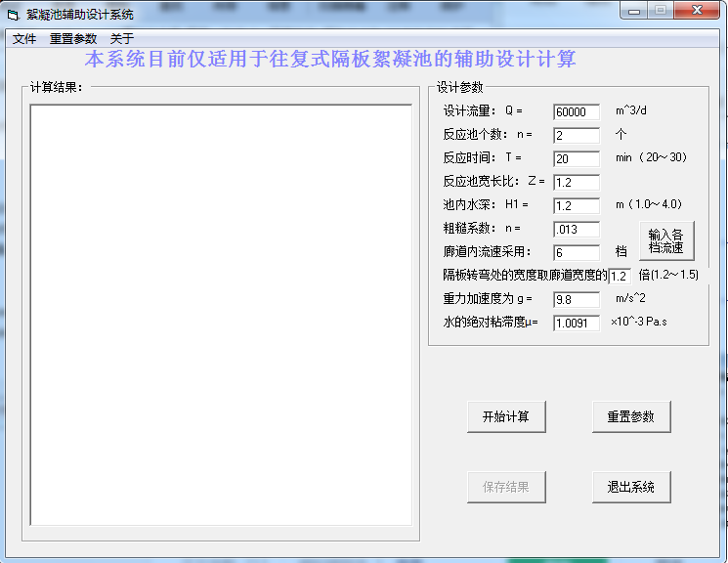Open the 关于 menu

point(121,39)
